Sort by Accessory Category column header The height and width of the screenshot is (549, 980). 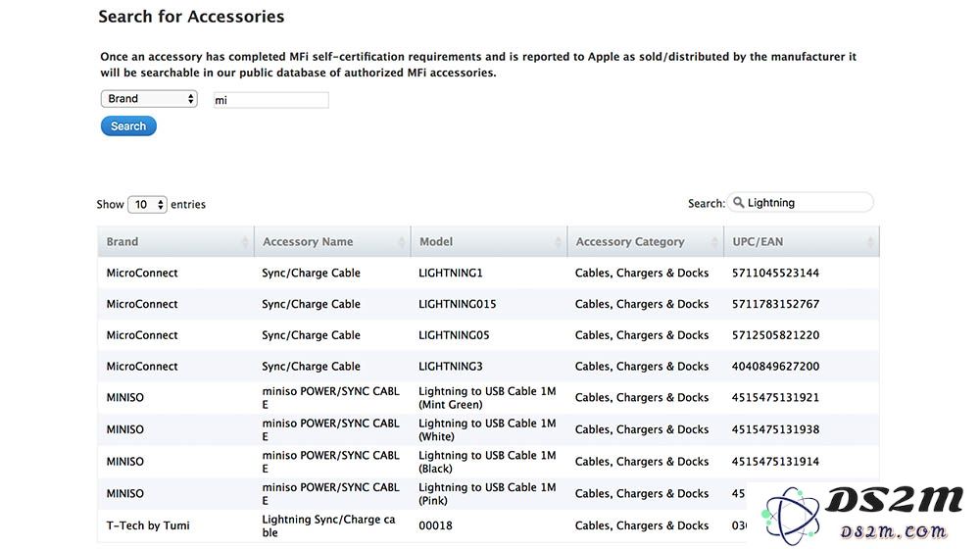pyautogui.click(x=646, y=241)
